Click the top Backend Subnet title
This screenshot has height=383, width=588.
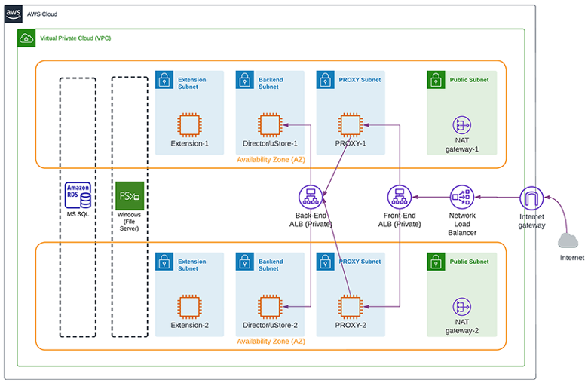[271, 83]
